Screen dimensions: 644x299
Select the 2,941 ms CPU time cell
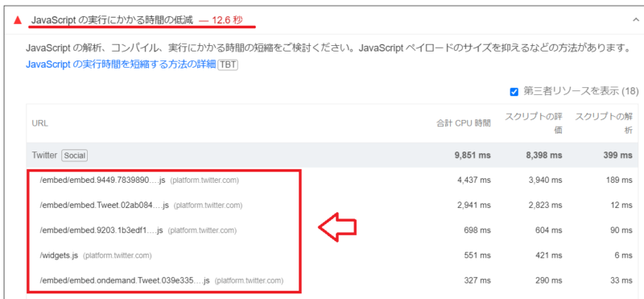tap(474, 205)
